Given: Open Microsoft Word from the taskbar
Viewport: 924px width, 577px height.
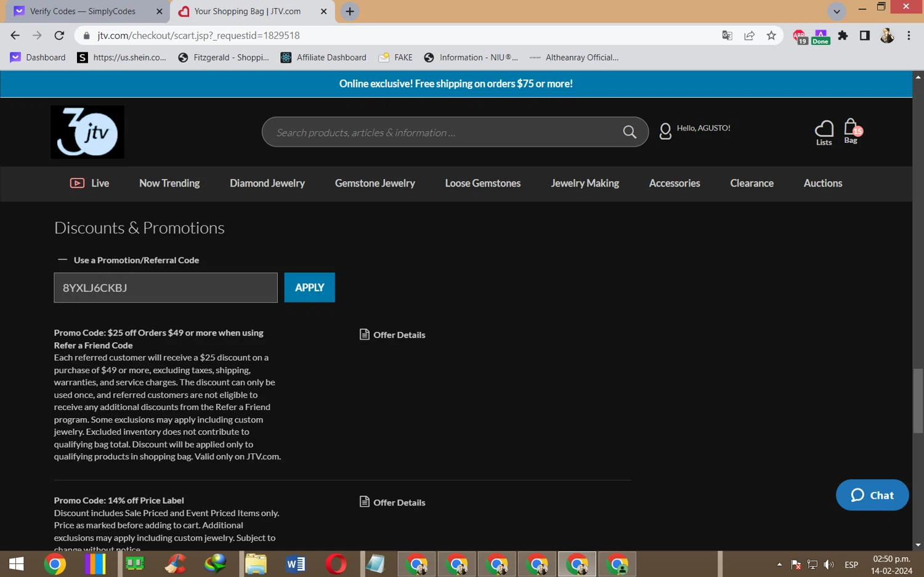Looking at the screenshot, I should click(x=296, y=564).
